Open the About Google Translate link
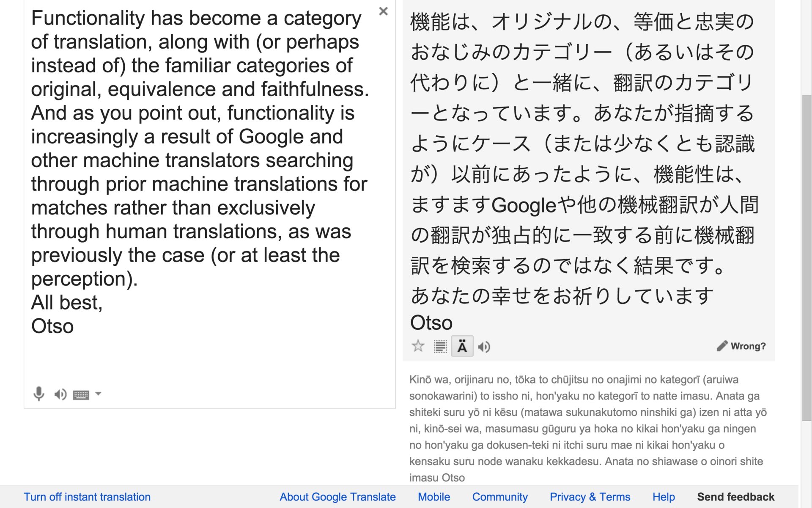The height and width of the screenshot is (508, 812). click(337, 497)
